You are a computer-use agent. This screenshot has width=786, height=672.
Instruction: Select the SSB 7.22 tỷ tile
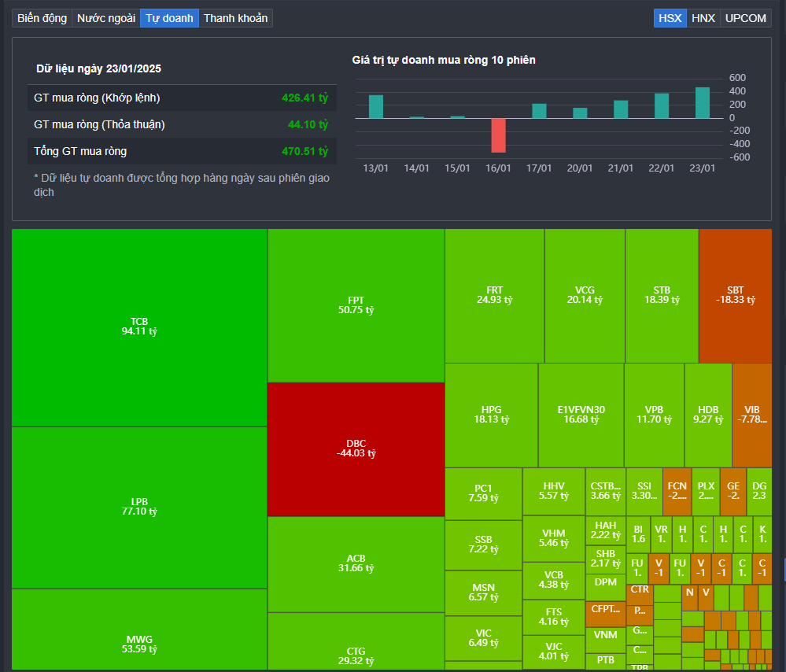point(483,545)
